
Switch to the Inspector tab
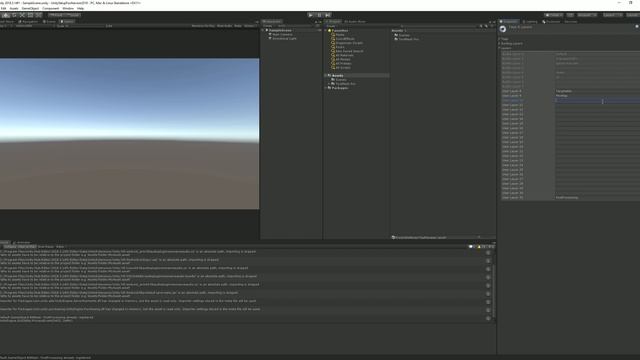pos(509,22)
